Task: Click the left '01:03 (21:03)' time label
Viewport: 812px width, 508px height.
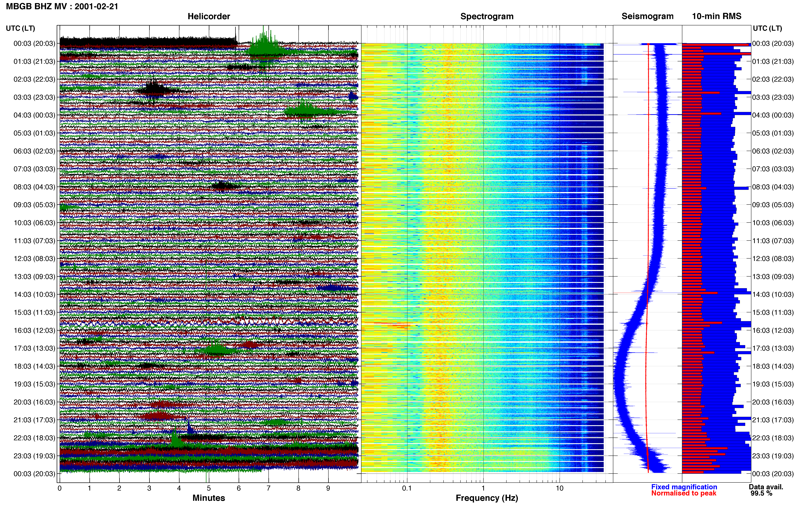Action: coord(34,62)
